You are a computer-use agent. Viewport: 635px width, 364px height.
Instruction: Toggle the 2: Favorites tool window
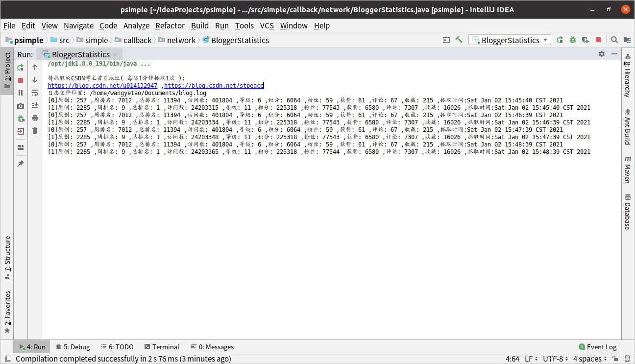(7, 312)
